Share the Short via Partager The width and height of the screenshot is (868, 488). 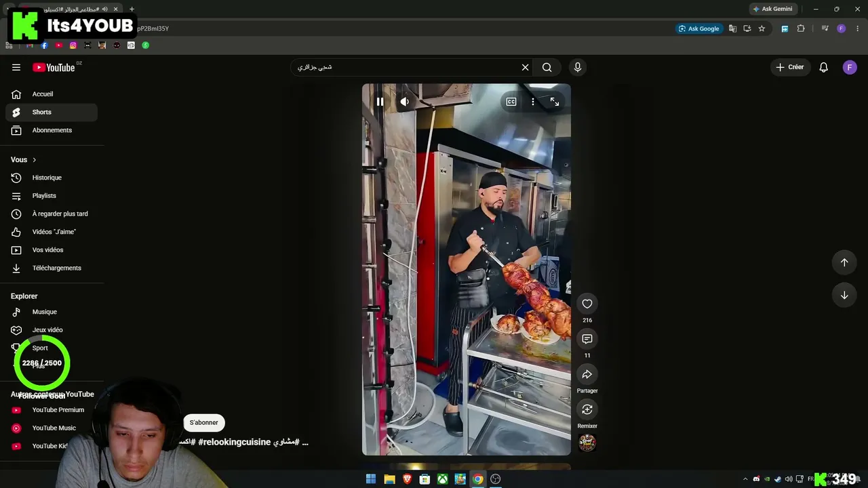click(x=587, y=374)
